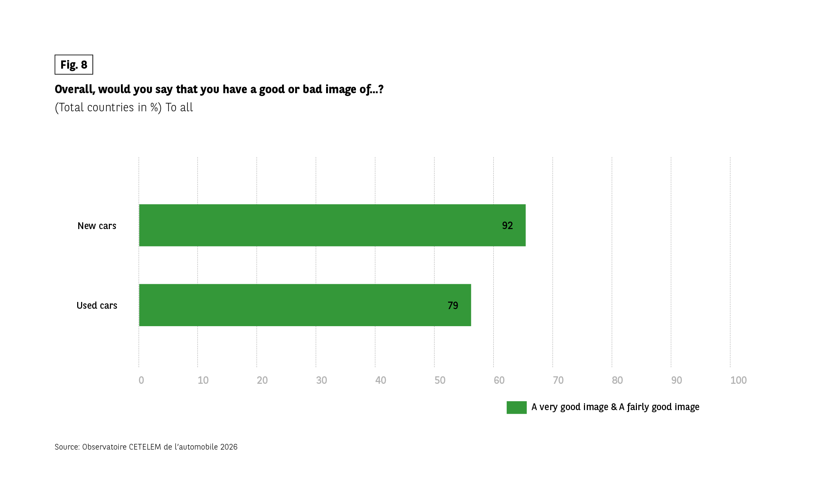Click the Observatoire CETELEM source line

pyautogui.click(x=146, y=447)
